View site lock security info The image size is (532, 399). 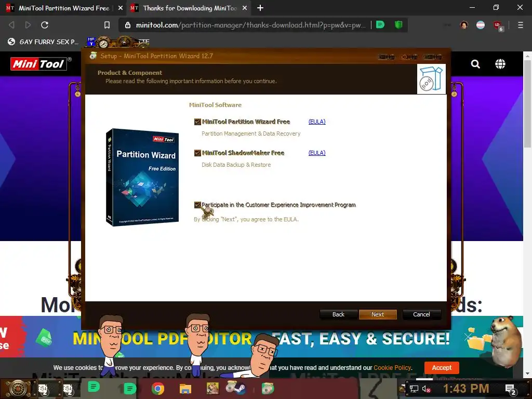(128, 25)
